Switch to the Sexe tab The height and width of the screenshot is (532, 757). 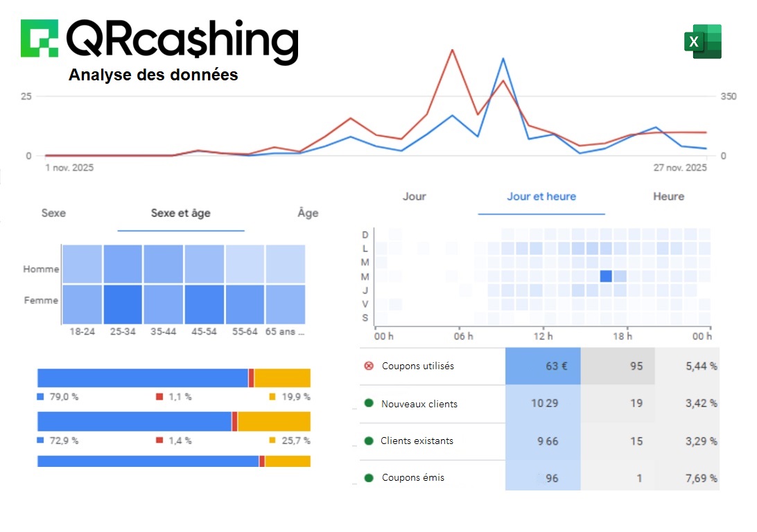(x=53, y=213)
